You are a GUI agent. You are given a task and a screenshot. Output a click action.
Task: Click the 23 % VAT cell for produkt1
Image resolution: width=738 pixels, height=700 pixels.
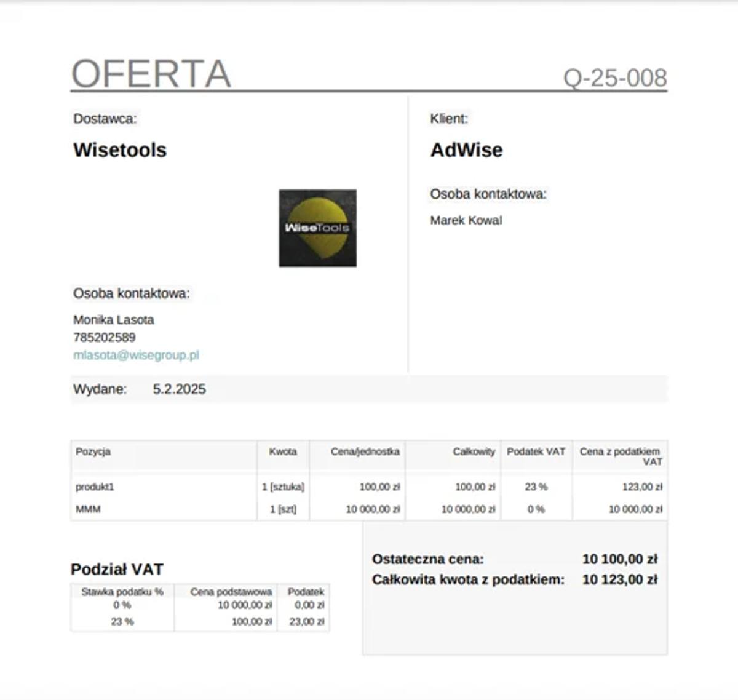(x=536, y=487)
